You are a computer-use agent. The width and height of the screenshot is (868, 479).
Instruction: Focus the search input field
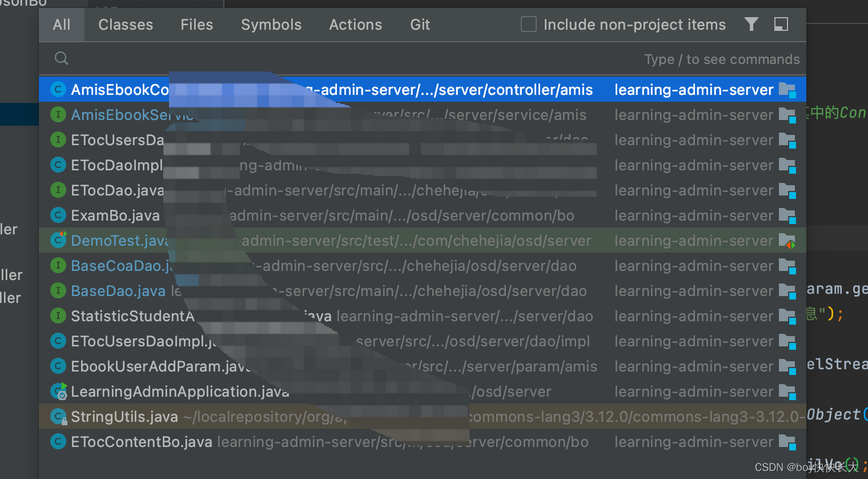click(x=423, y=58)
